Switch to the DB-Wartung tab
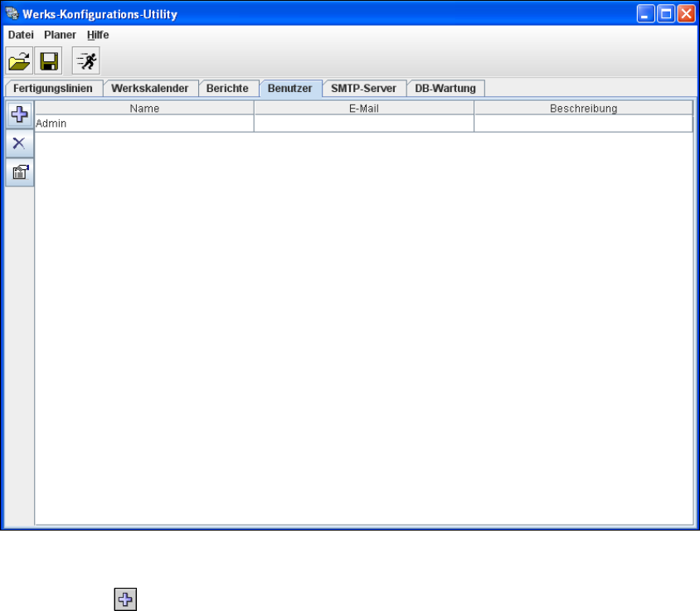The image size is (700, 611). (445, 89)
